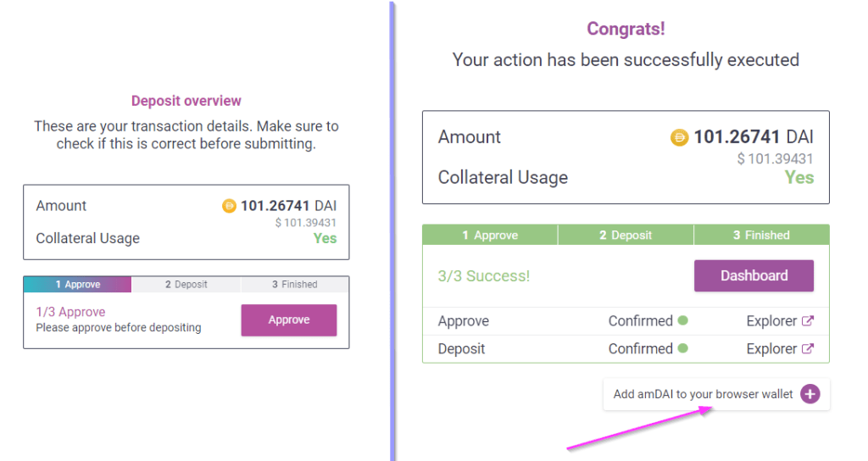The image size is (868, 461).
Task: Click green Confirmed dot in Deposit row
Action: (x=682, y=348)
